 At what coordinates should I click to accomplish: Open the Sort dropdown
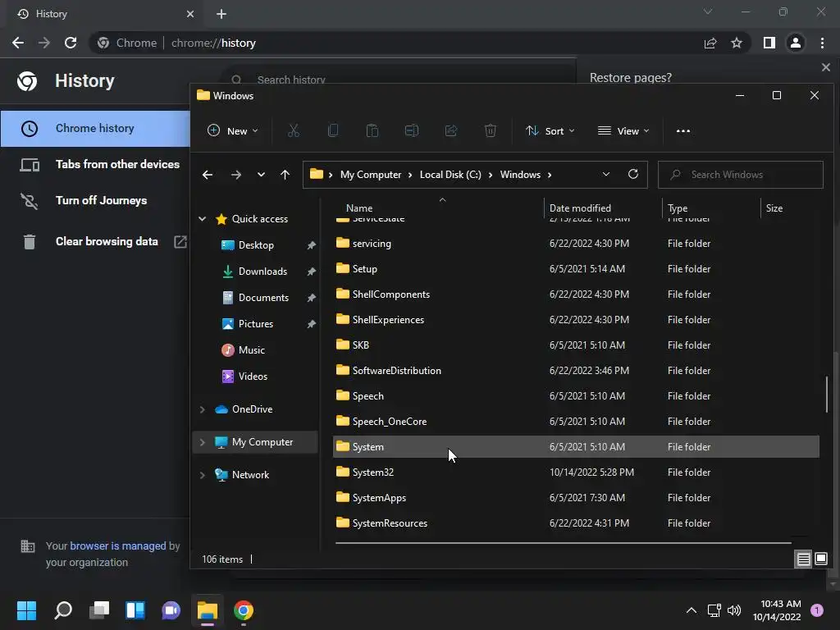(550, 130)
